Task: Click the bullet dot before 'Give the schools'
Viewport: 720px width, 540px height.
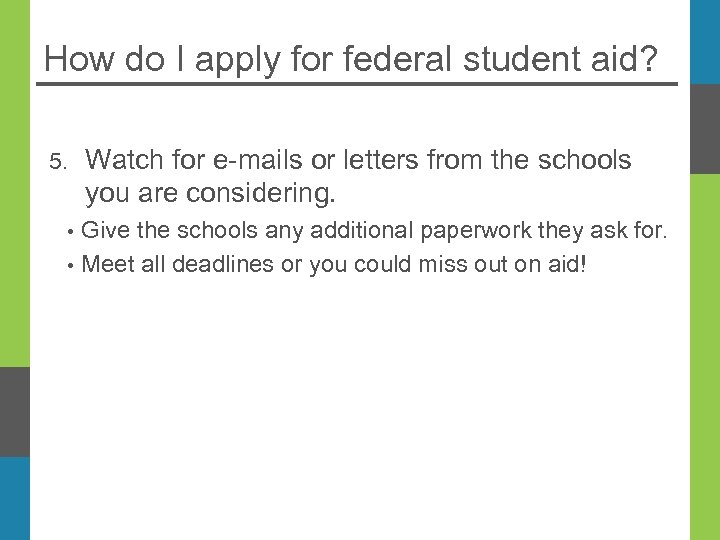Action: [71, 233]
